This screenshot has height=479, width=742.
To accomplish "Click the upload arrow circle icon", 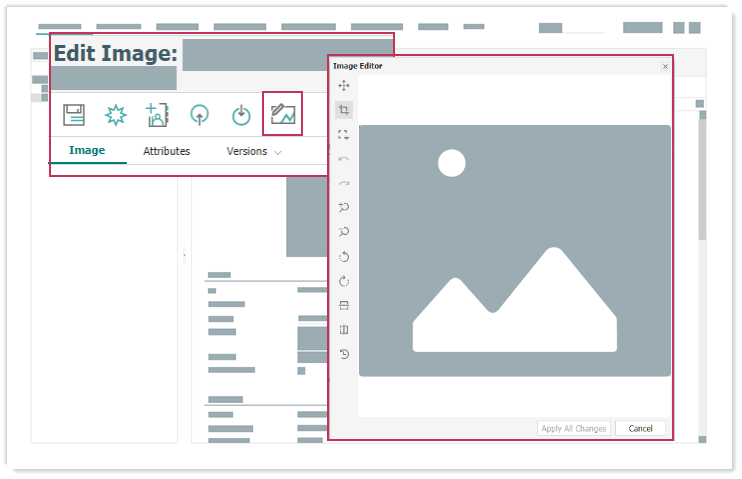I will [x=199, y=115].
